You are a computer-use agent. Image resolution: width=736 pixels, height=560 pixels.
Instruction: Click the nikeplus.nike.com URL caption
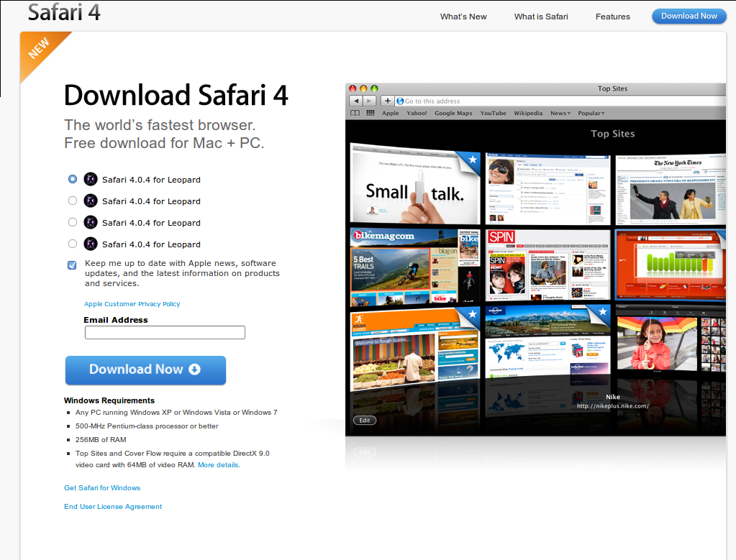pyautogui.click(x=612, y=405)
